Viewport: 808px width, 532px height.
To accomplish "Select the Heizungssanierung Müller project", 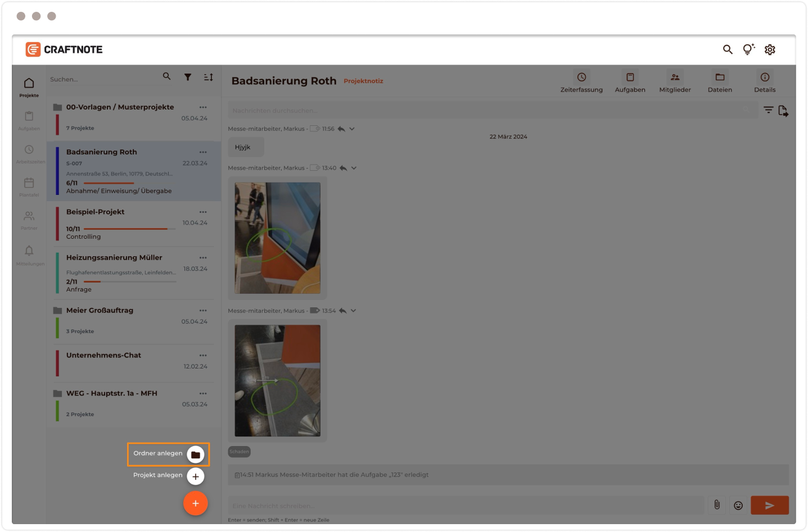I will pyautogui.click(x=114, y=258).
